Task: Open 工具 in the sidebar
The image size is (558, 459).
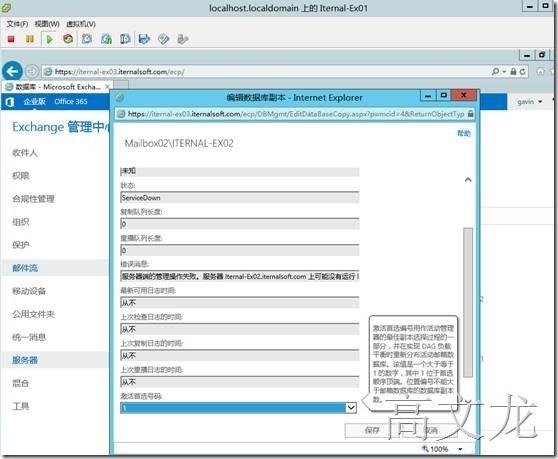Action: tap(21, 406)
